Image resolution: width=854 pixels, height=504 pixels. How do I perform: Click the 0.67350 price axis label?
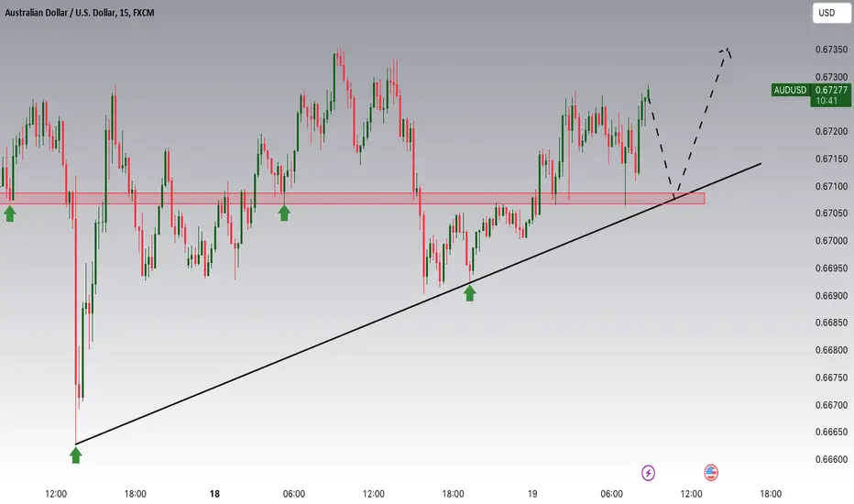(831, 49)
